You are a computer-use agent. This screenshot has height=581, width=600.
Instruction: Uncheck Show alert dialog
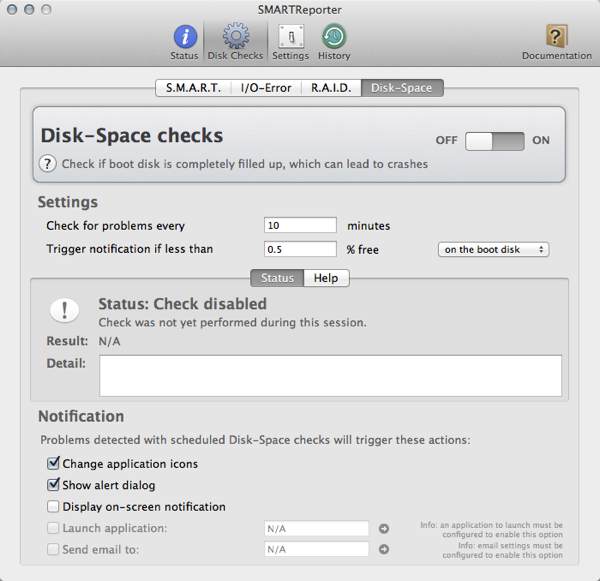click(53, 485)
